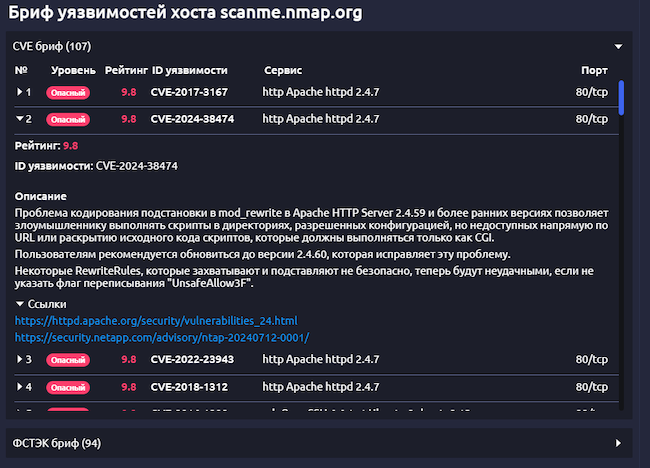The width and height of the screenshot is (650, 468).
Task: Click the Опасный badge for CVE-2018-1312
Action: tap(68, 386)
